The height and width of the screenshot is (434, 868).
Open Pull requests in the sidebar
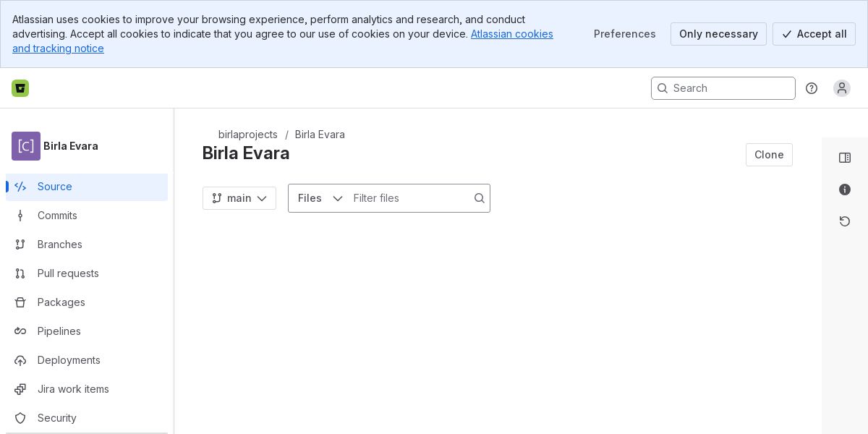[x=68, y=273]
